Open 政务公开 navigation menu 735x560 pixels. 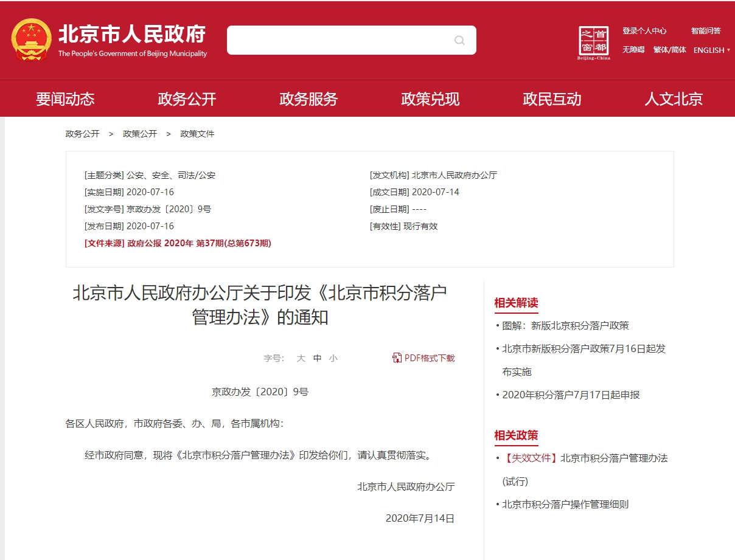(x=187, y=99)
